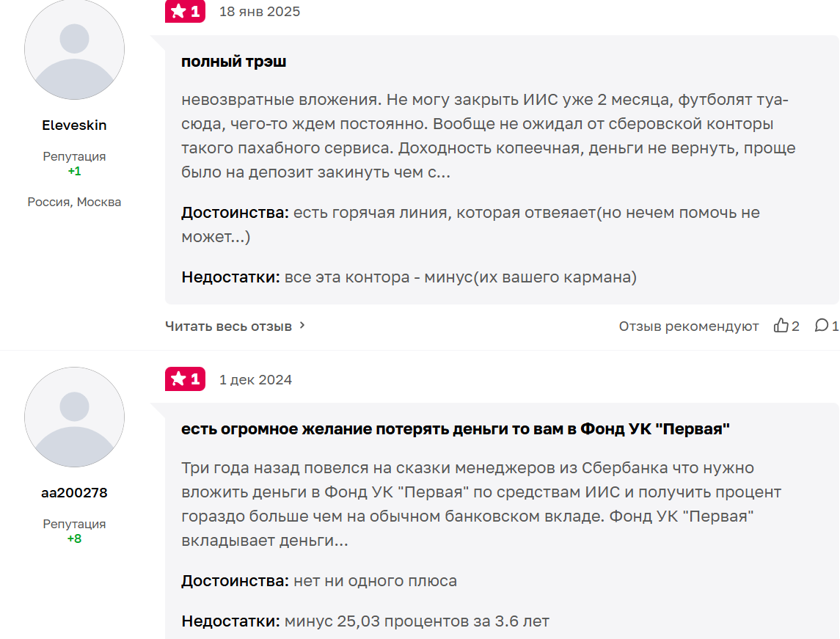The width and height of the screenshot is (840, 639).
Task: Open the review titled "полный трэш"
Action: coord(234,61)
